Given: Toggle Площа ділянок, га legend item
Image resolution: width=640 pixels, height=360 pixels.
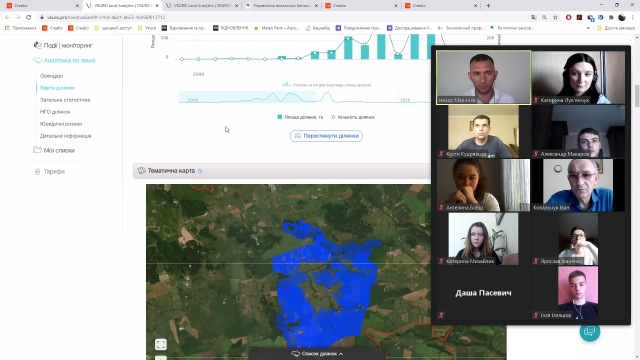Looking at the screenshot, I should 300,117.
